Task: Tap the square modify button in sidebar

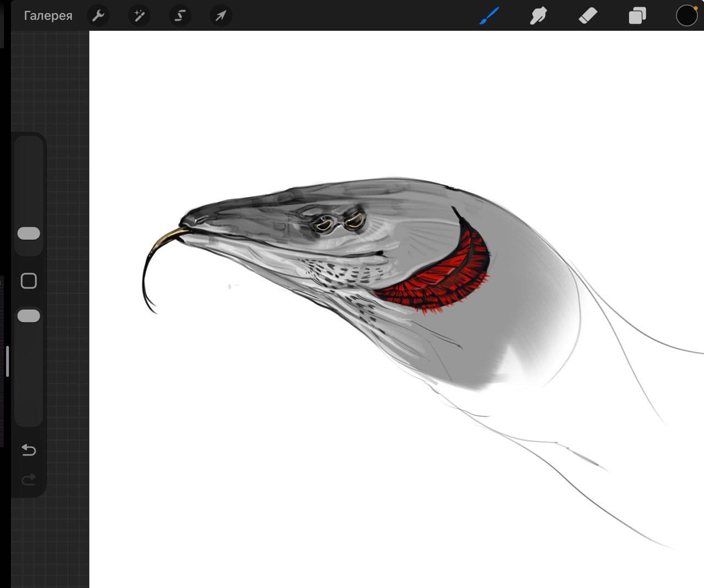Action: (x=29, y=281)
